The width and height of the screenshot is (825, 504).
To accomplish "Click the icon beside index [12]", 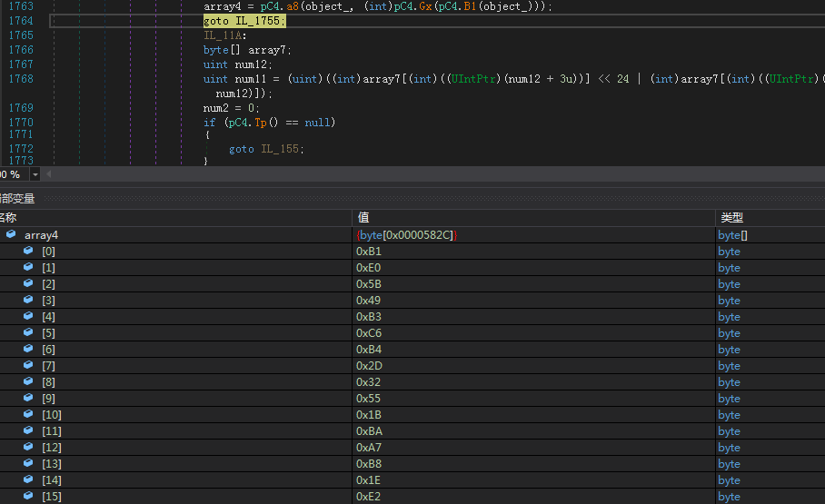I will [28, 447].
